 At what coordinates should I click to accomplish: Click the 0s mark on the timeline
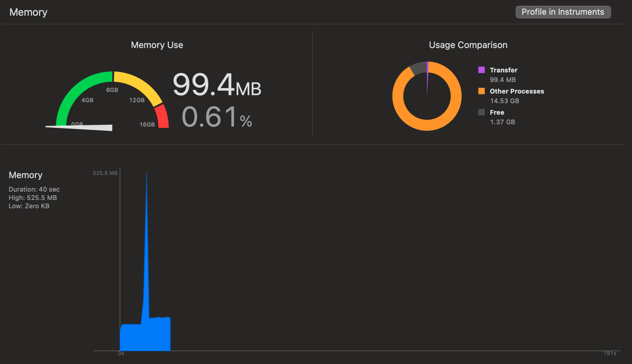coord(121,353)
